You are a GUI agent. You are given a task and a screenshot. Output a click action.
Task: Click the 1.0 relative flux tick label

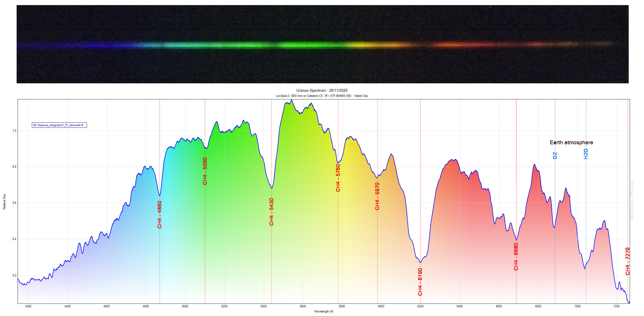point(14,131)
